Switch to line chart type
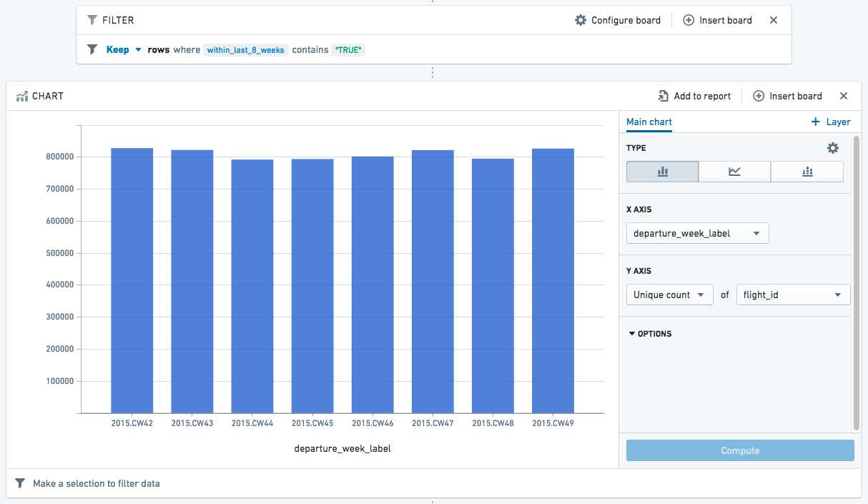868x504 pixels. [x=734, y=172]
